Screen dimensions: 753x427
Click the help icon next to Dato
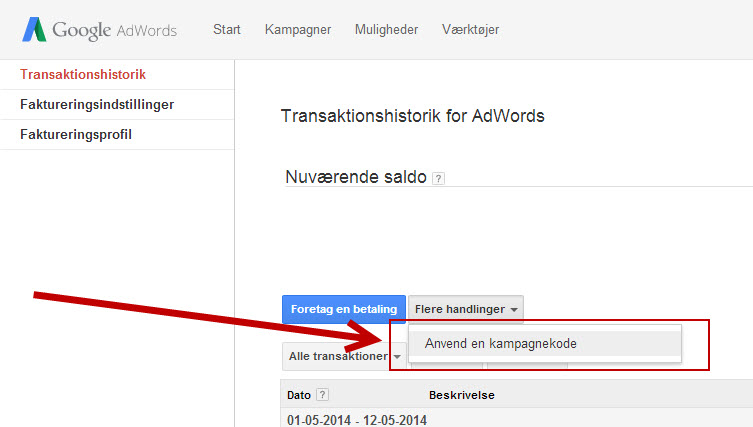point(323,395)
